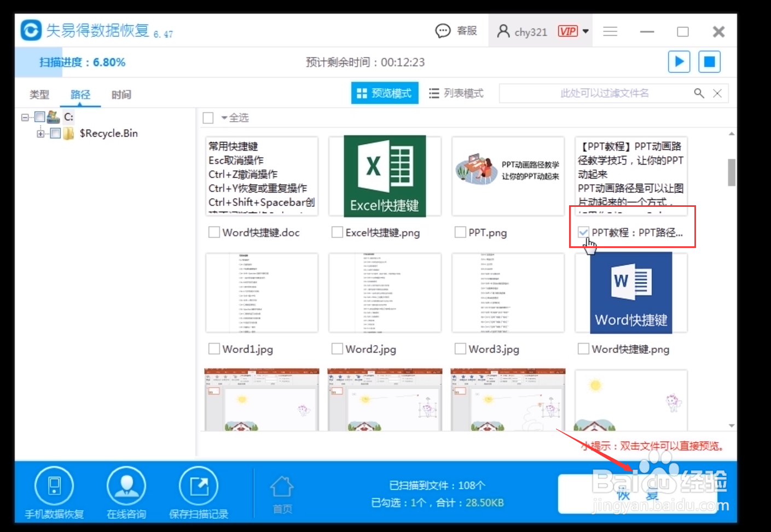Click the $Recycle.Bin label
This screenshot has width=771, height=532.
pyautogui.click(x=108, y=133)
